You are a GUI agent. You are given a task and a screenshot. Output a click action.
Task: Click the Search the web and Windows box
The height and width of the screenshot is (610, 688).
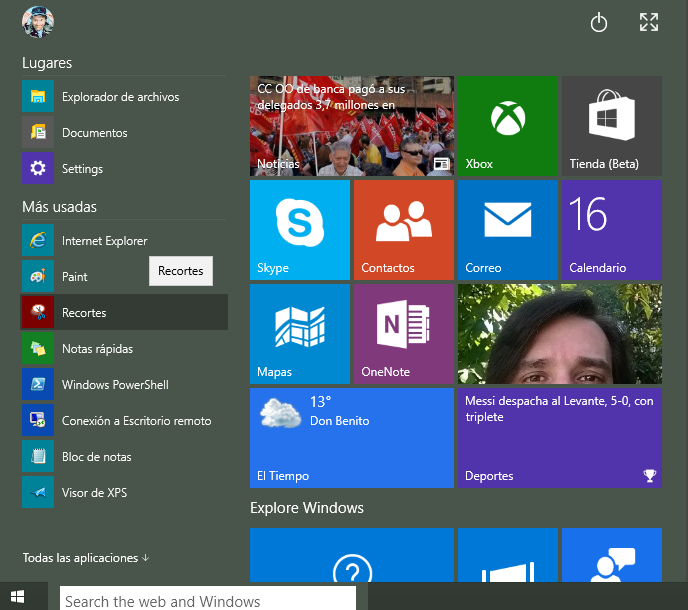pos(208,598)
